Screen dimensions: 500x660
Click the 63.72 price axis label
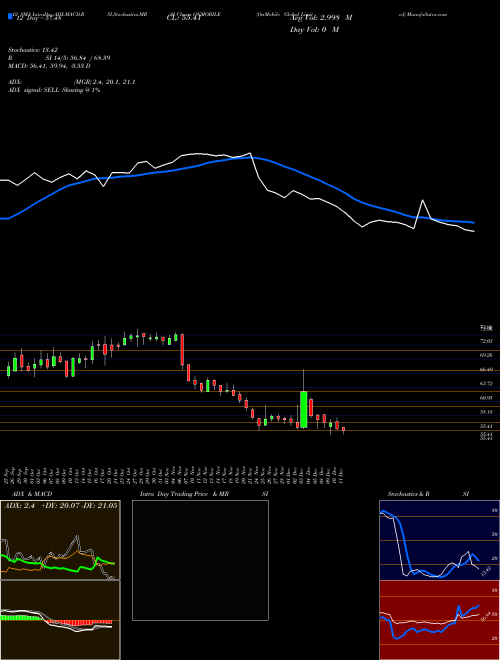[486, 383]
